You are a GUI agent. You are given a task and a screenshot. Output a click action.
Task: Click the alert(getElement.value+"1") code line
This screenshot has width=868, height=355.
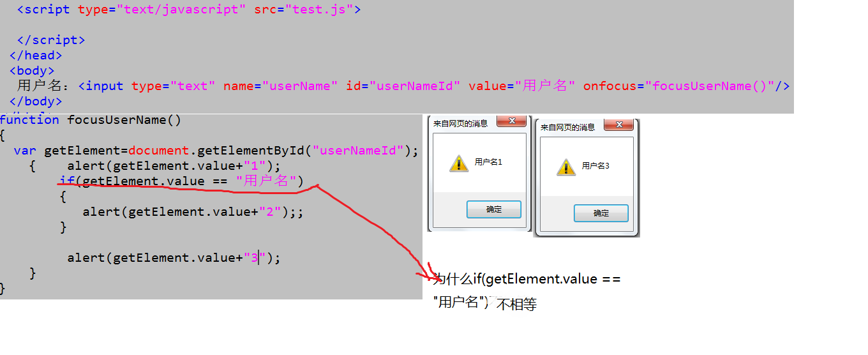pos(174,166)
